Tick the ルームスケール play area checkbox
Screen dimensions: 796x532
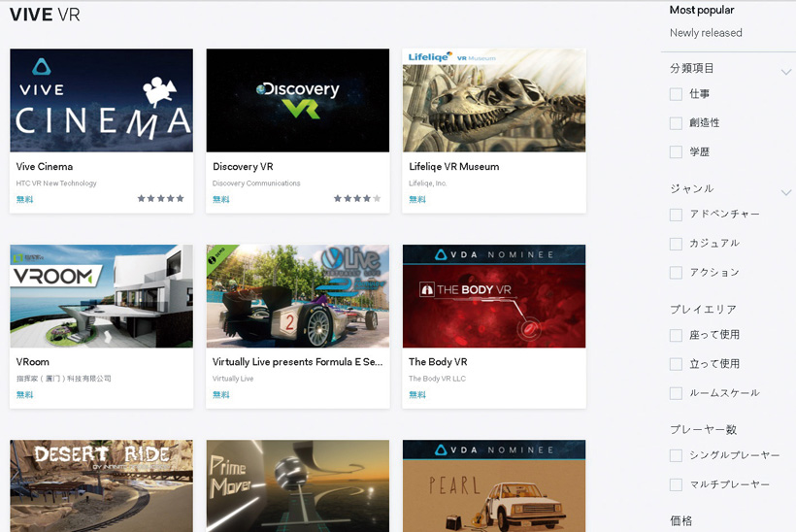pos(676,393)
